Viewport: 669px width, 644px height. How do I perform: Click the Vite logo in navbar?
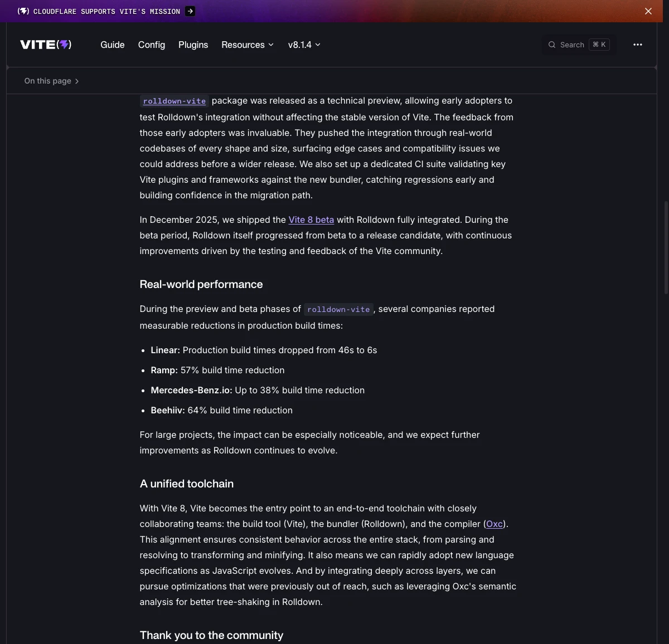[46, 45]
